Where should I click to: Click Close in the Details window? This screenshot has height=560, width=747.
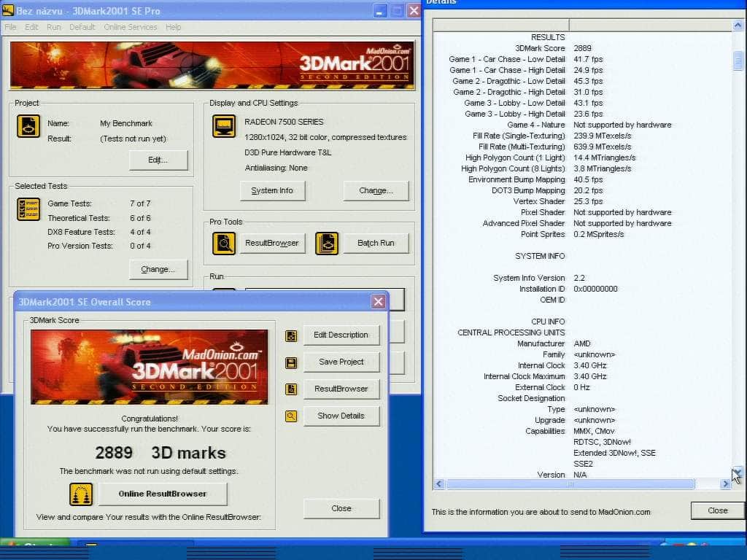pos(718,510)
